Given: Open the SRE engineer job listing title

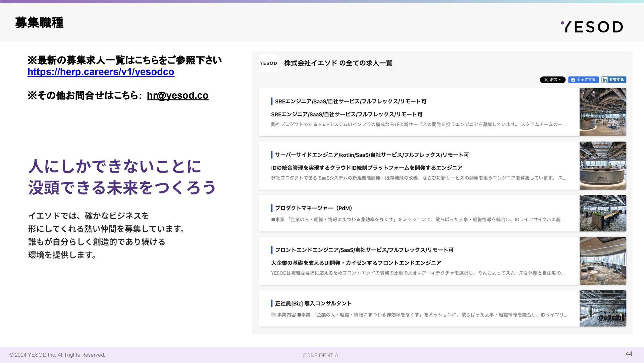Looking at the screenshot, I should tap(351, 101).
